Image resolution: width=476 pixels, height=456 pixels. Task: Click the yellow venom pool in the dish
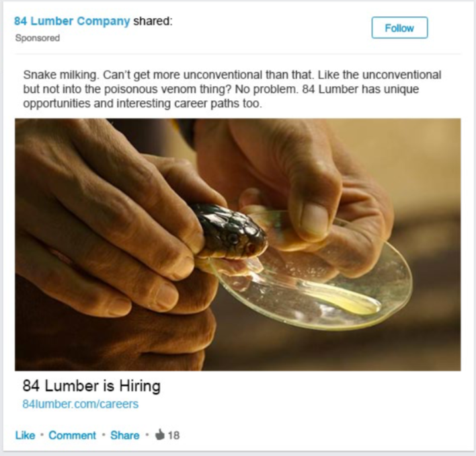pyautogui.click(x=349, y=301)
